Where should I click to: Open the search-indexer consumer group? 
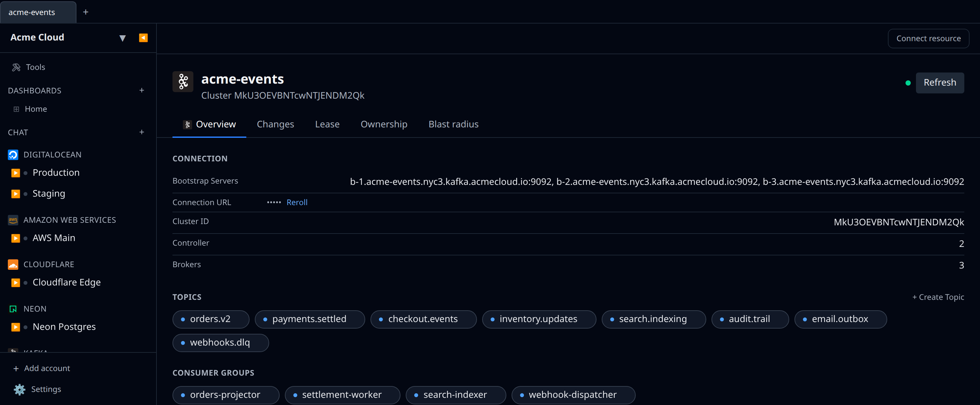click(x=456, y=396)
